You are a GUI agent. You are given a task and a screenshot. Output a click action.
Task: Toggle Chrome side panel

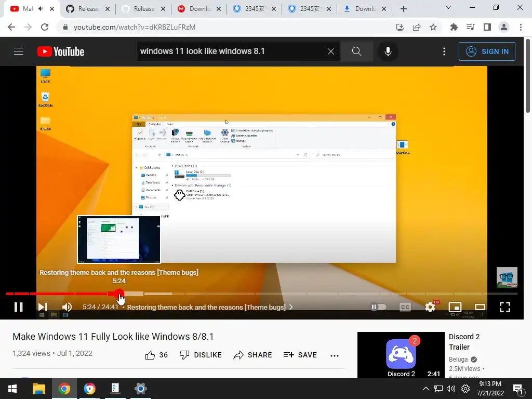487,27
